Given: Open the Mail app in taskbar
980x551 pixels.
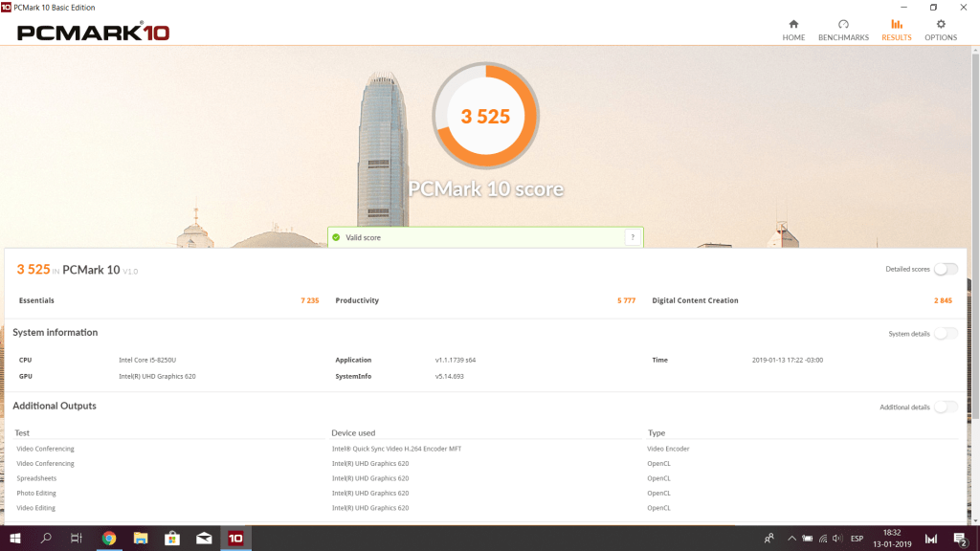Looking at the screenshot, I should click(x=204, y=539).
